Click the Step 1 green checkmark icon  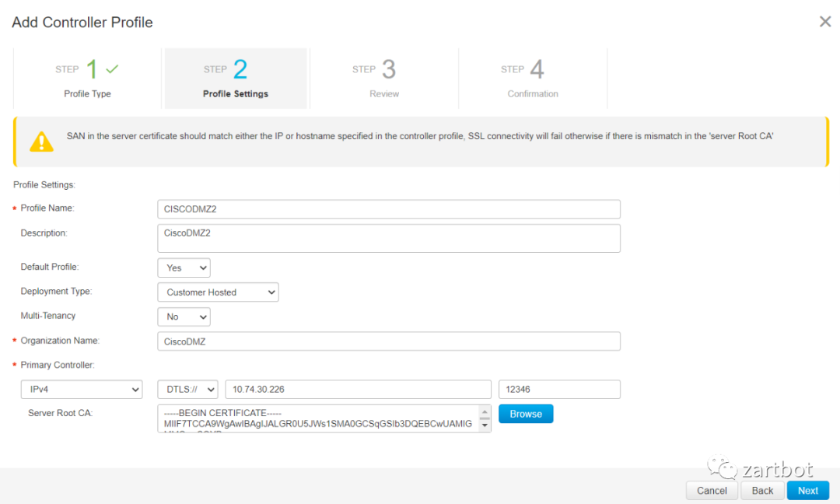112,69
